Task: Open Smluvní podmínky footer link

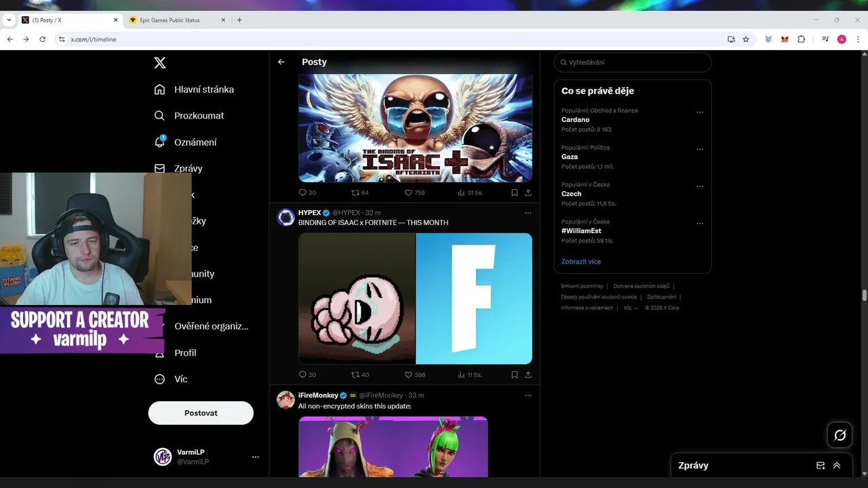Action: coord(582,287)
